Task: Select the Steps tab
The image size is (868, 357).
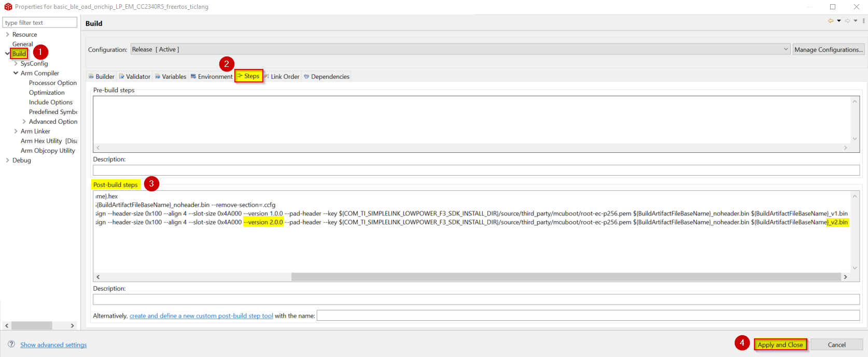Action: [x=249, y=76]
